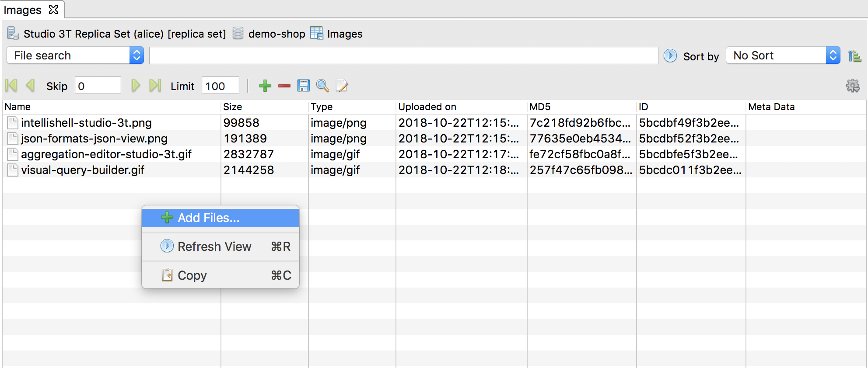
Task: Click the next page arrow
Action: click(136, 86)
